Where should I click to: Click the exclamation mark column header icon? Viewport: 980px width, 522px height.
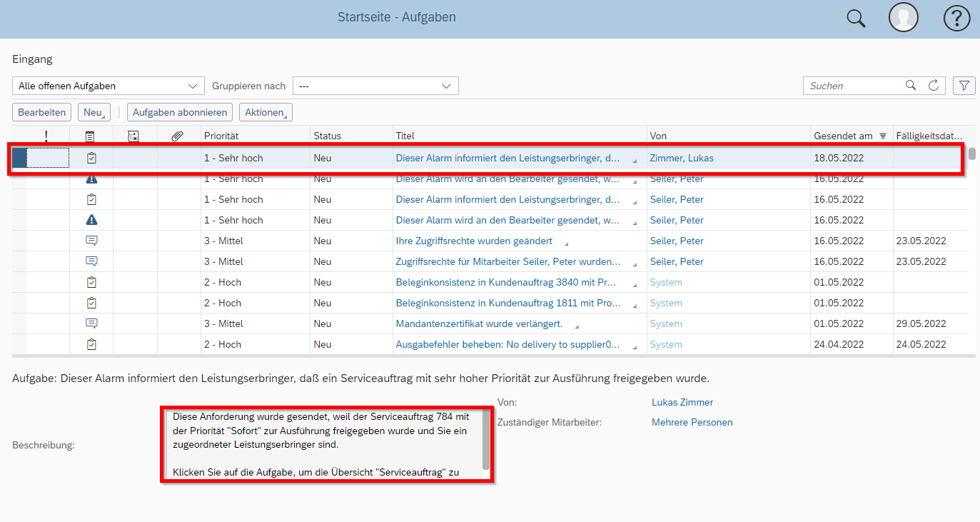[x=46, y=136]
